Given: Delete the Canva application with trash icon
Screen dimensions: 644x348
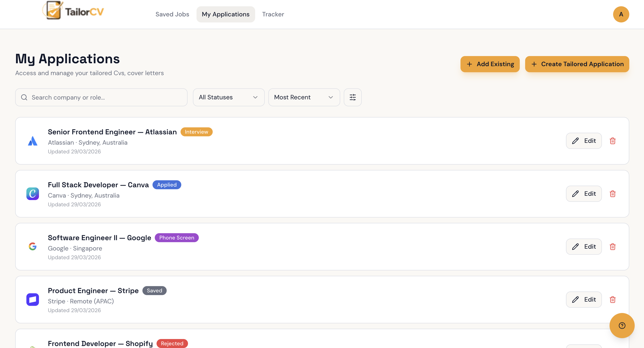Looking at the screenshot, I should coord(613,194).
